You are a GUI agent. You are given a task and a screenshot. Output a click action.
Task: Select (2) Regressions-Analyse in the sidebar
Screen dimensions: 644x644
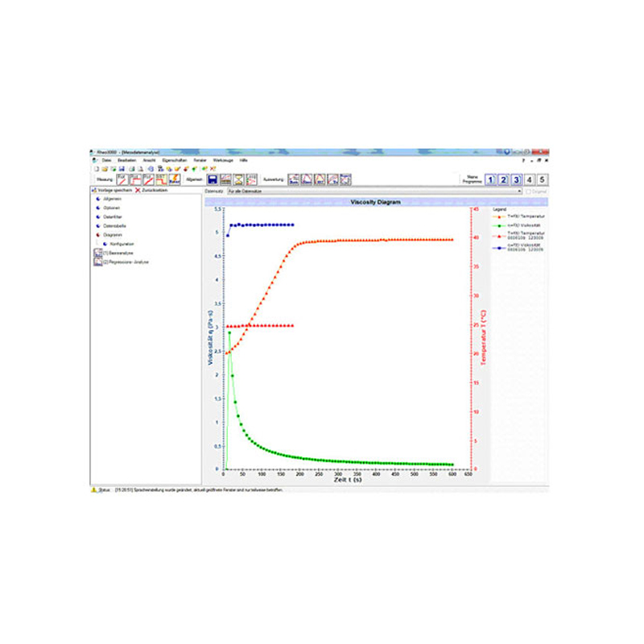click(126, 262)
